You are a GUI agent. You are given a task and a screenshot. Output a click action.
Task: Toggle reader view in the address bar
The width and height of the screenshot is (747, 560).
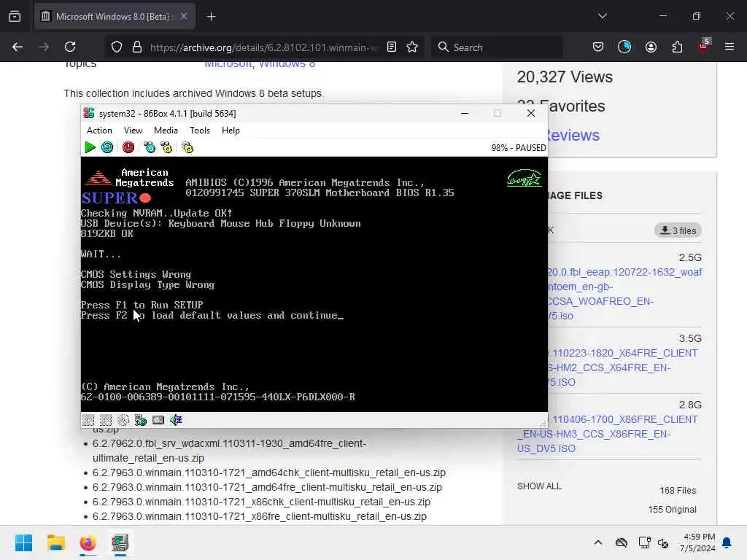(x=392, y=47)
